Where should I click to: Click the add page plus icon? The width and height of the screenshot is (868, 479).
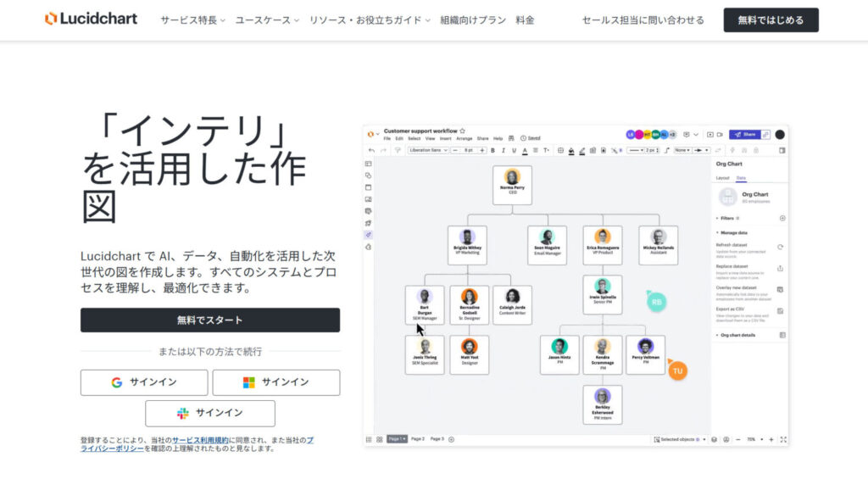451,439
